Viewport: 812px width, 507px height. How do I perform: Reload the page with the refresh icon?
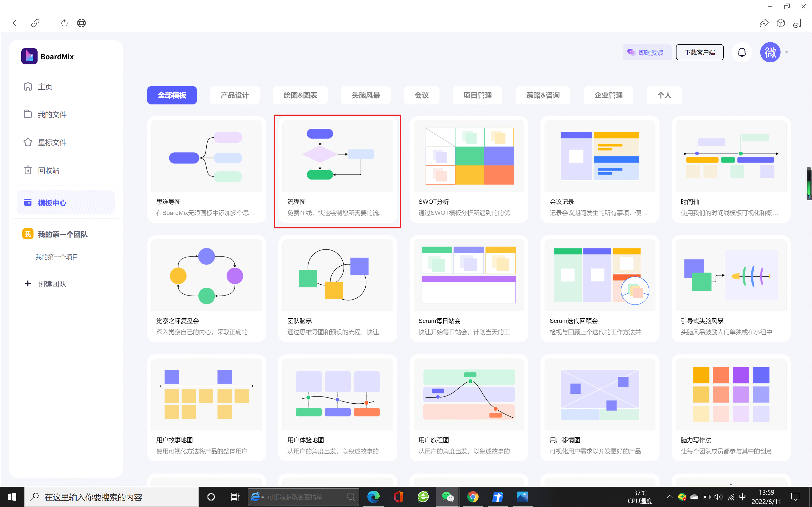[64, 23]
